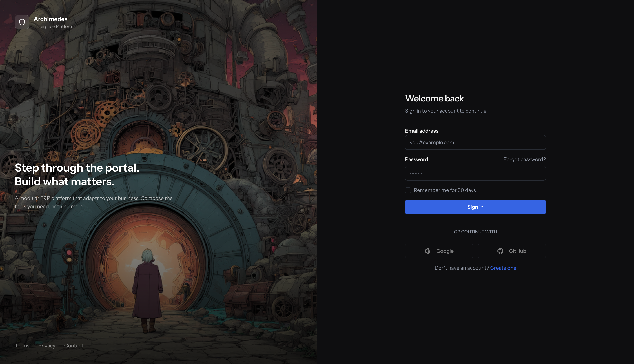Click the Welcome back heading
This screenshot has height=364, width=634.
pos(434,99)
